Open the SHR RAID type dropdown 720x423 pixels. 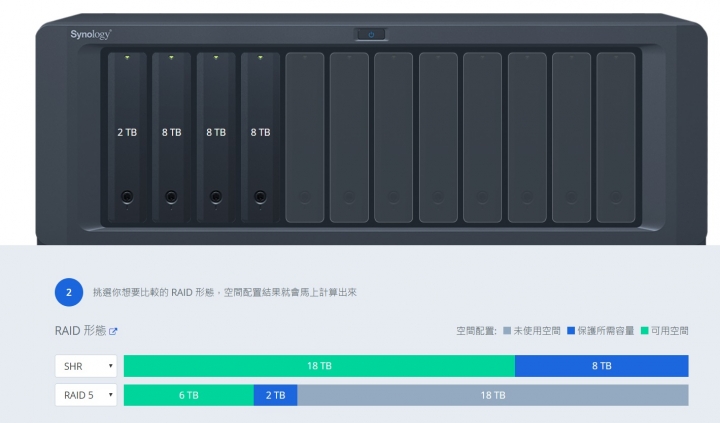86,366
